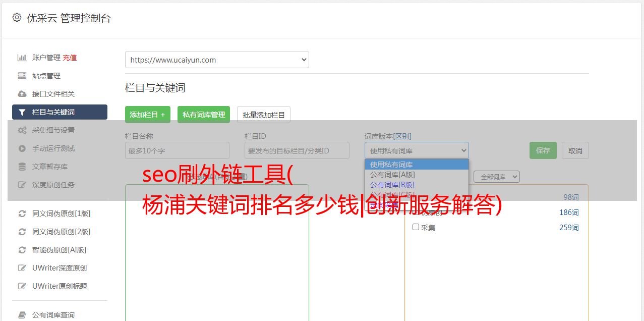
Task: Click the 259词 count
Action: click(x=569, y=228)
